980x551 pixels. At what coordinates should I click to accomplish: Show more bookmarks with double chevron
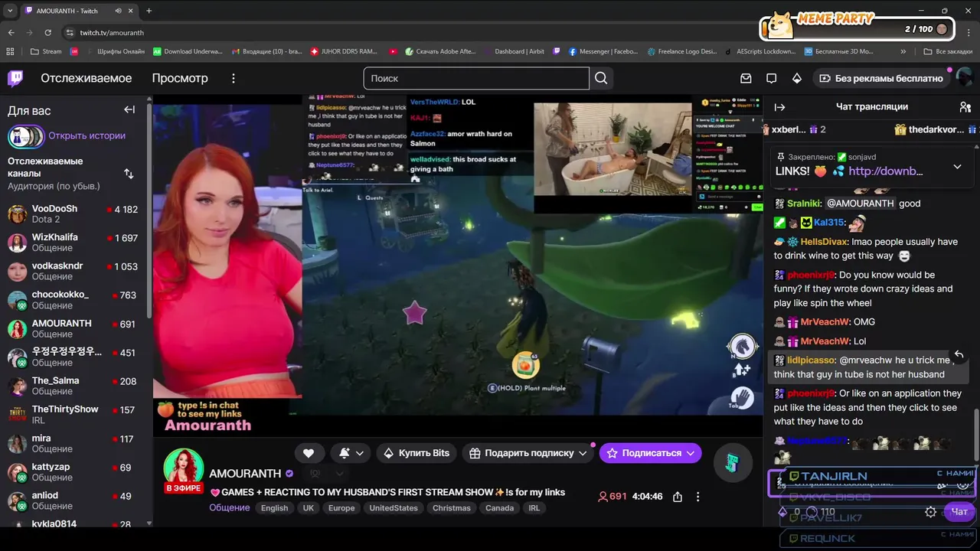pos(903,51)
